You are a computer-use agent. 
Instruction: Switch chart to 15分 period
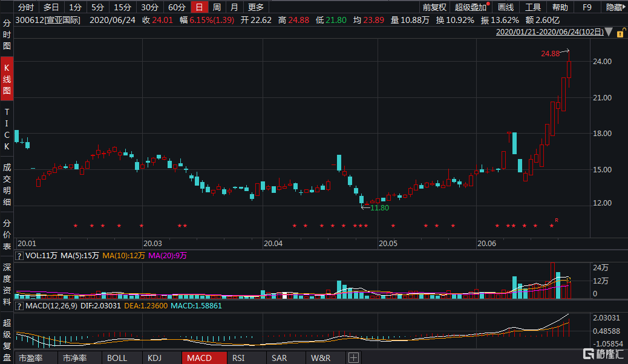point(122,7)
